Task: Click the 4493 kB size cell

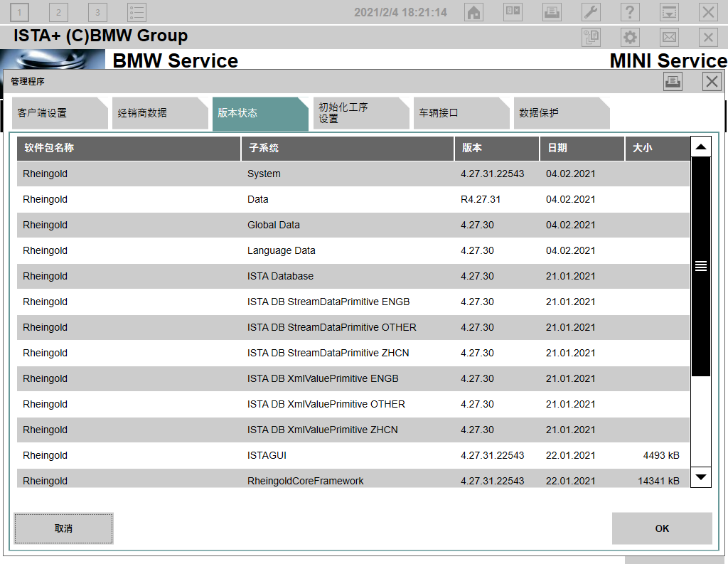Action: 661,455
